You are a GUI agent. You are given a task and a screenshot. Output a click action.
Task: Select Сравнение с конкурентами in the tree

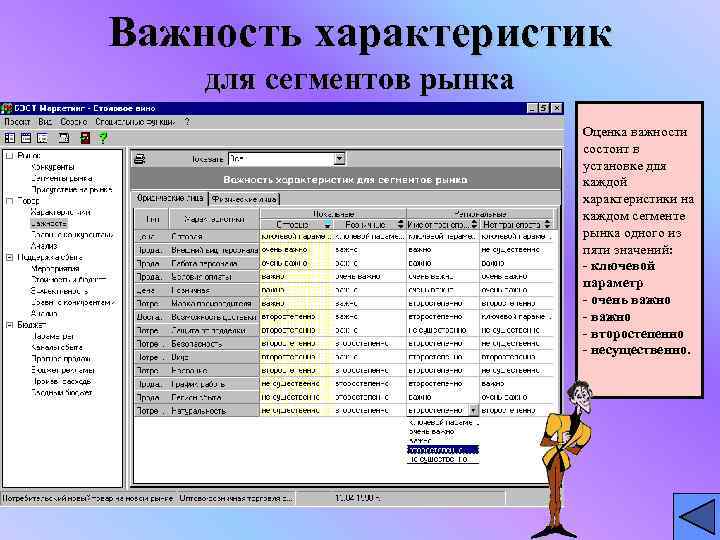click(x=73, y=302)
